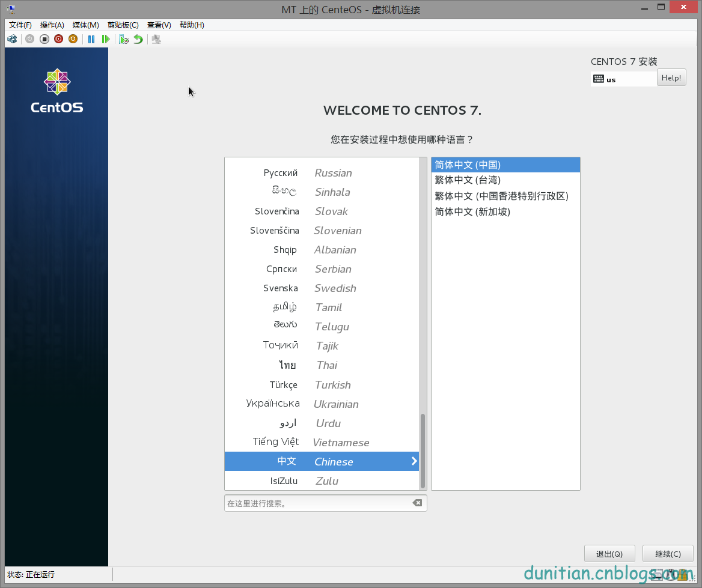The width and height of the screenshot is (702, 588).
Task: Click the red Shut Down icon
Action: (x=59, y=40)
